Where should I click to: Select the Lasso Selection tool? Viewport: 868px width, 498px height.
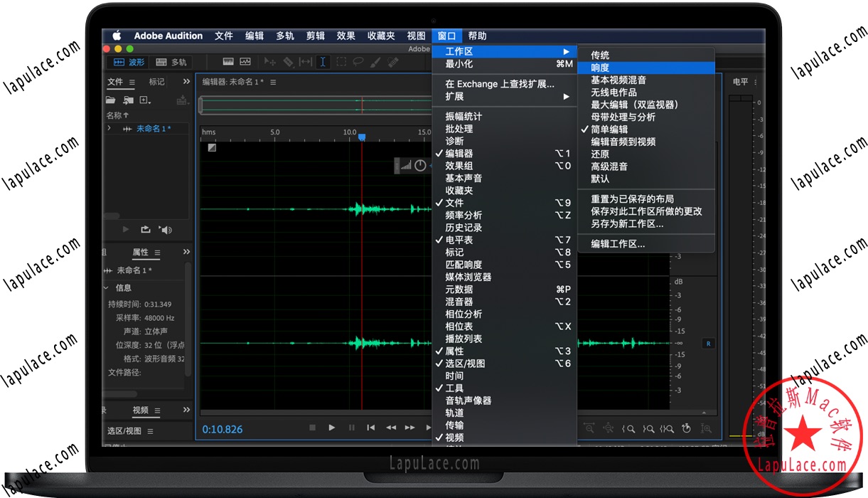coord(360,62)
